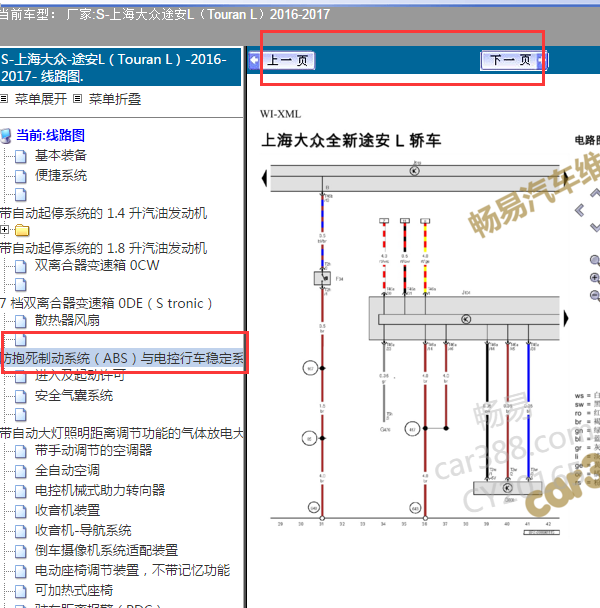The image size is (600, 608).
Task: Open 倒车摄像机系统适配装置 entry
Action: pyautogui.click(x=106, y=550)
